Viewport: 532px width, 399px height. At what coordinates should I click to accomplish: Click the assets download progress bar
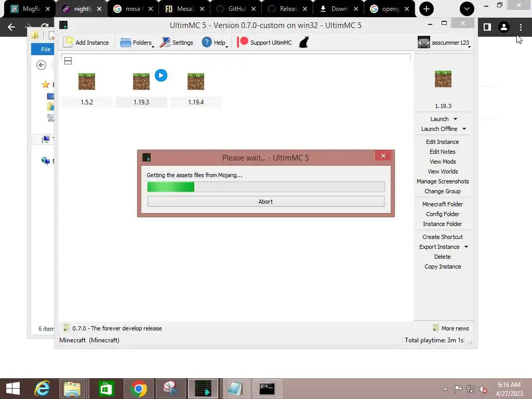pyautogui.click(x=265, y=187)
